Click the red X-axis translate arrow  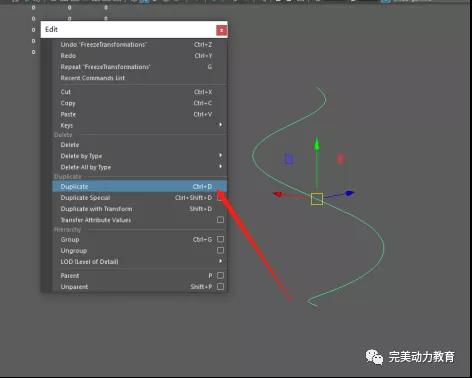coord(277,194)
